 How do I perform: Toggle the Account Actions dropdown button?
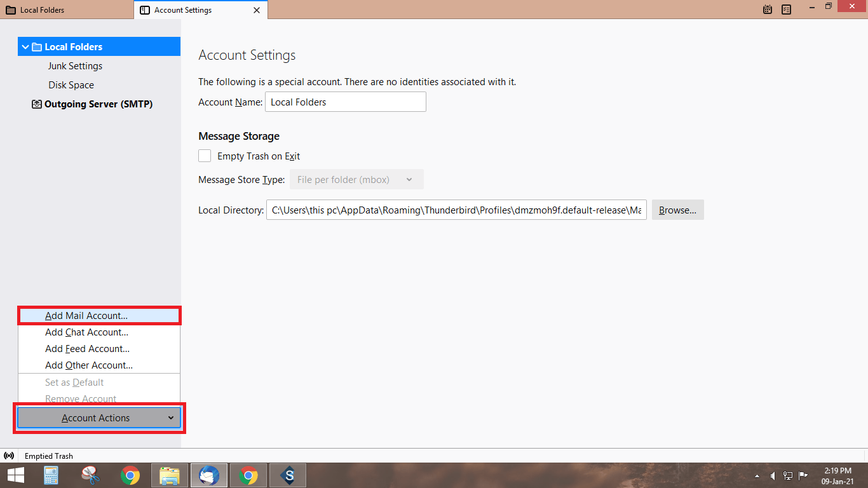coord(99,417)
